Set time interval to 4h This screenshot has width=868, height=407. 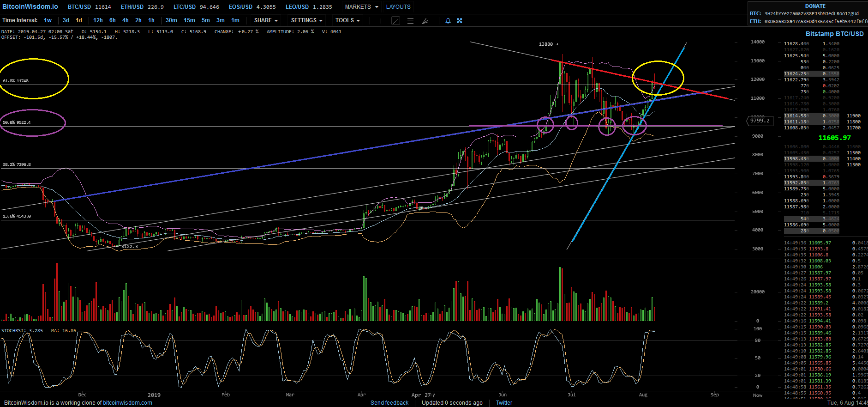coord(126,20)
